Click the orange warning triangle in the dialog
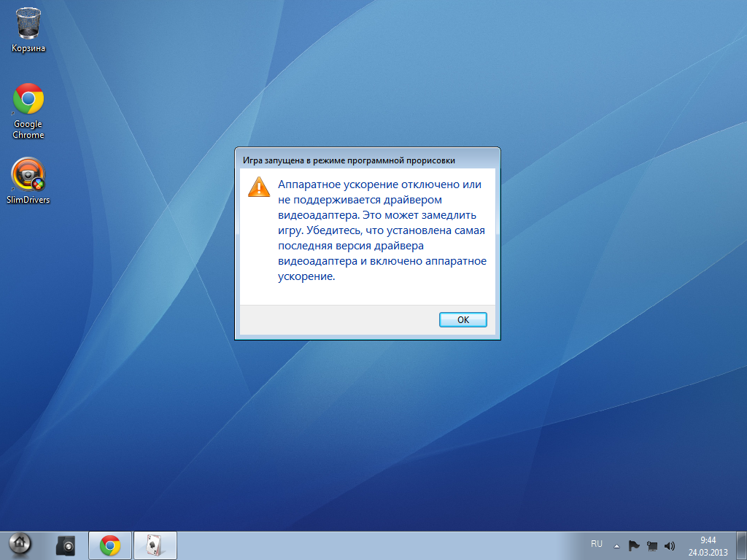This screenshot has width=747, height=560. pos(259,187)
